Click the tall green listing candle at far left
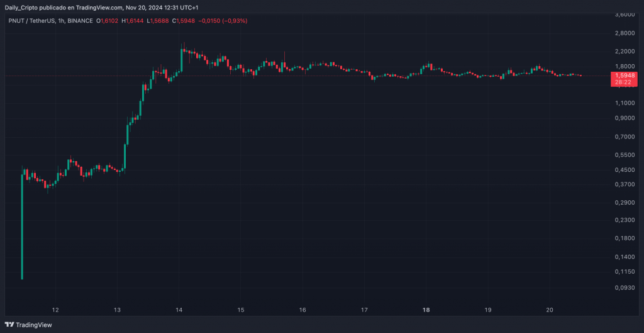This screenshot has width=644, height=333. coord(22,227)
